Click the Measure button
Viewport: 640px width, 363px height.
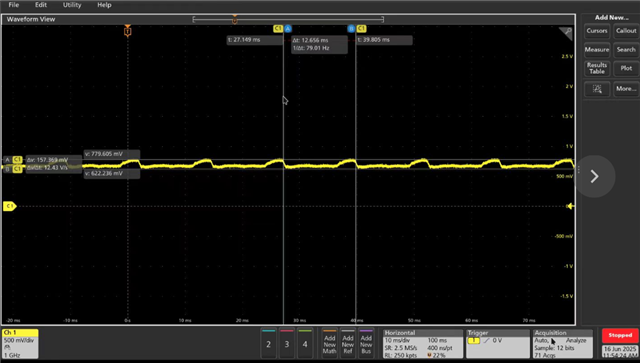point(597,49)
